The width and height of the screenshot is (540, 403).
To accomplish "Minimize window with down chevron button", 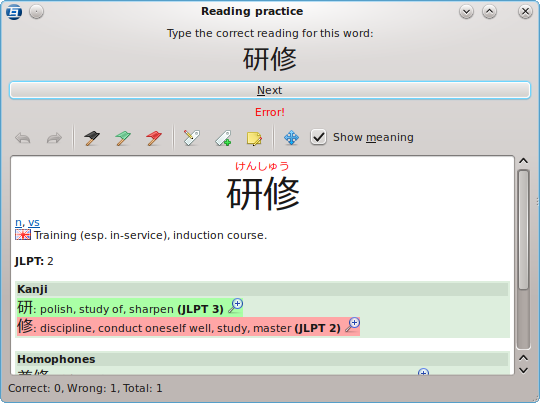I will (466, 12).
